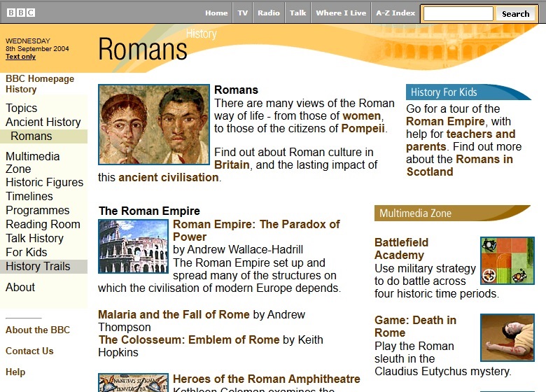Open the Multimedia Zone sidebar link

pos(33,162)
